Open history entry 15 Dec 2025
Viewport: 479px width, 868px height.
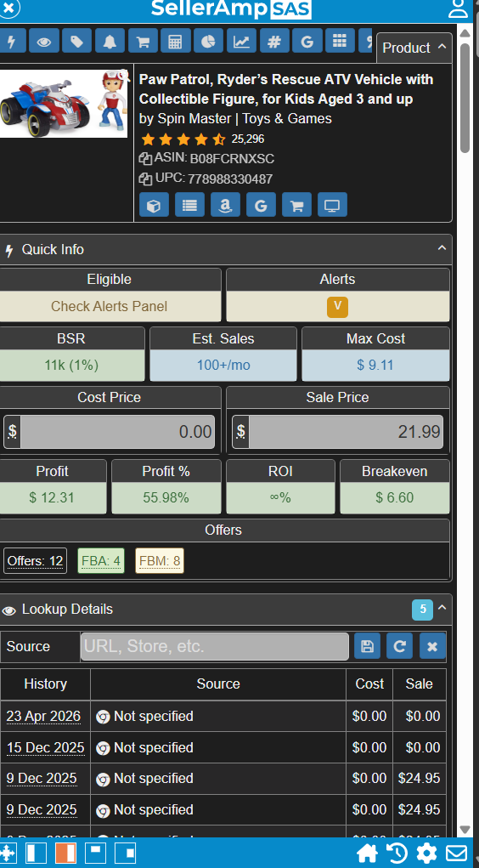click(x=45, y=748)
